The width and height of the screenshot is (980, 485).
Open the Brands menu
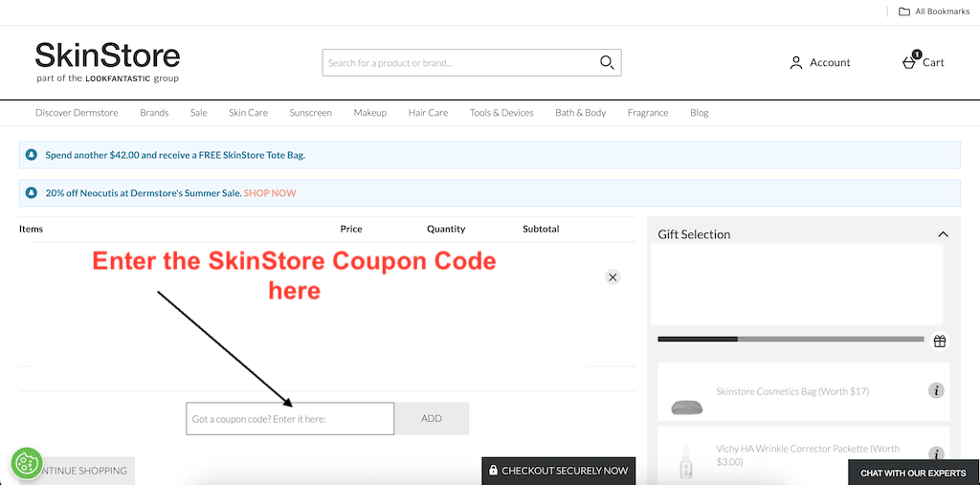coord(154,113)
